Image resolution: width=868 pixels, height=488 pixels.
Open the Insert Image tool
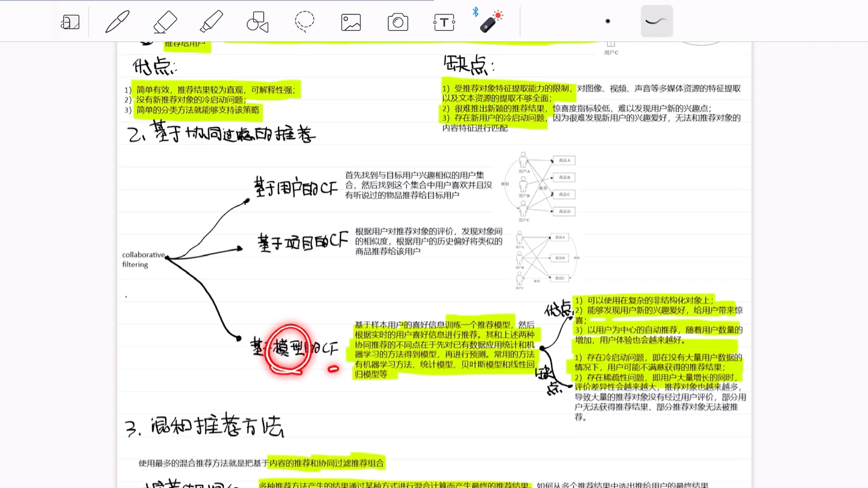point(351,22)
